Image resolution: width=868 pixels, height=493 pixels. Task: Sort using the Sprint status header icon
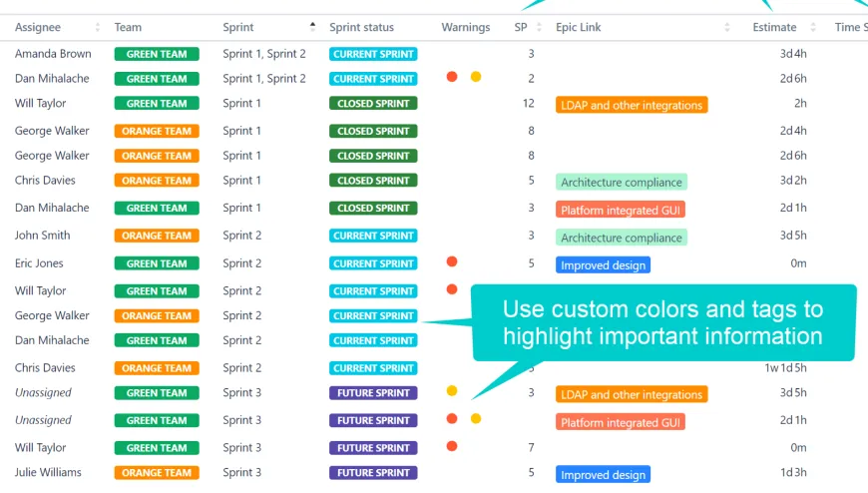pos(423,28)
